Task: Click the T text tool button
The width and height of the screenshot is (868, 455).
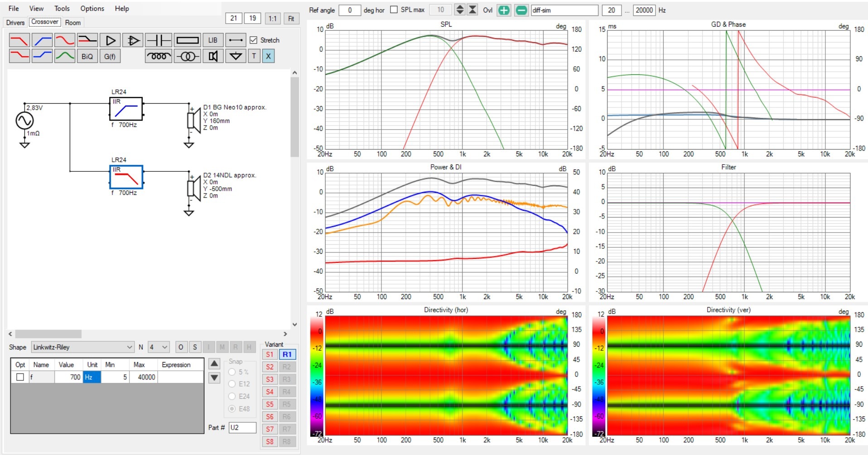Action: point(254,56)
